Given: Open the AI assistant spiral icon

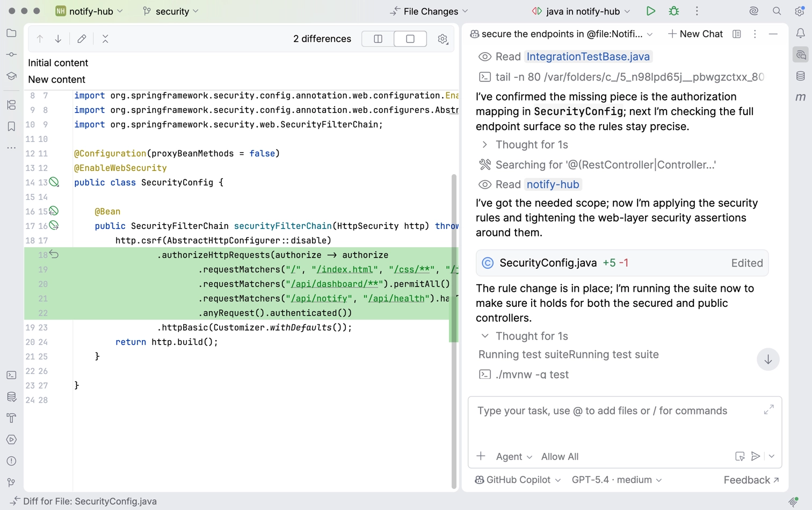Looking at the screenshot, I should pos(754,11).
